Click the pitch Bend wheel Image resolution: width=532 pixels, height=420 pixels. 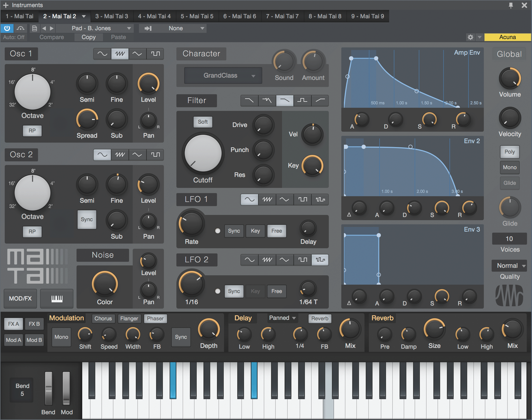coord(48,388)
